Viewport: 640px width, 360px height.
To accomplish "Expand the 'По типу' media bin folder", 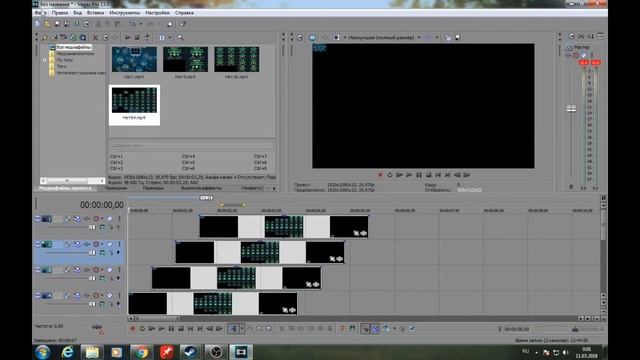I will tap(44, 60).
